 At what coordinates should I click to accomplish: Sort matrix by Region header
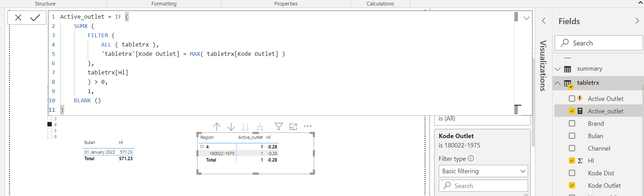point(207,137)
